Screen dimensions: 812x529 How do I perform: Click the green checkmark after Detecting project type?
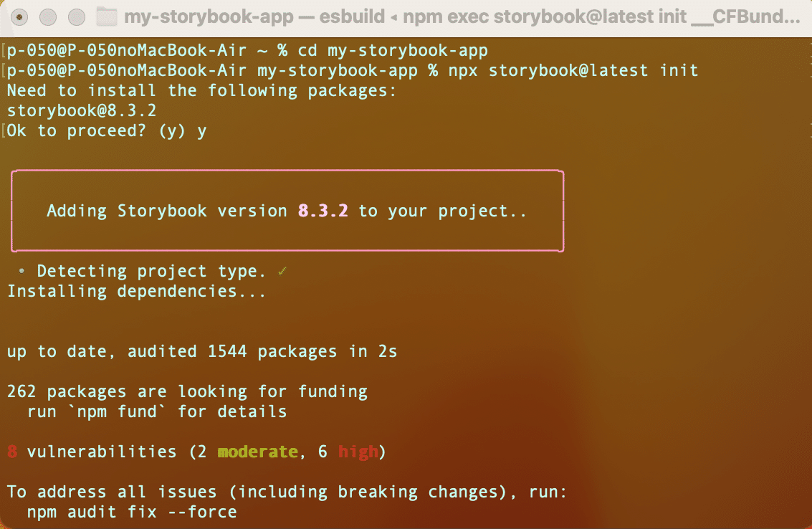tap(282, 271)
